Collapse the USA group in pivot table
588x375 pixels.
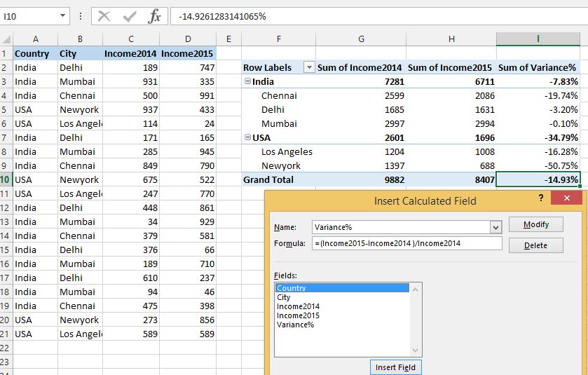tap(247, 137)
